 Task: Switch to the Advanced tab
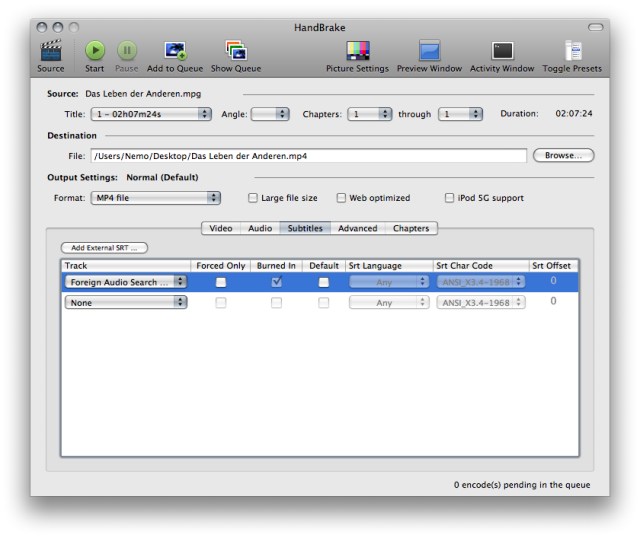point(358,228)
